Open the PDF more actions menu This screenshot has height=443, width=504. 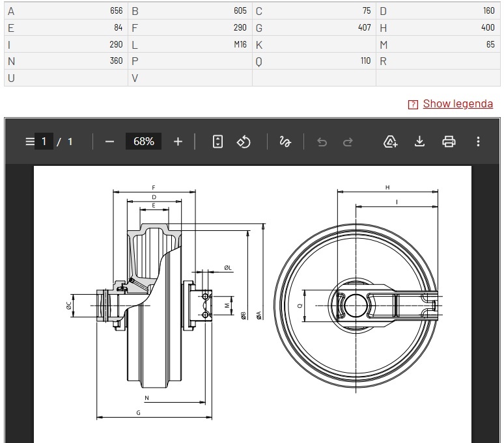pyautogui.click(x=478, y=141)
